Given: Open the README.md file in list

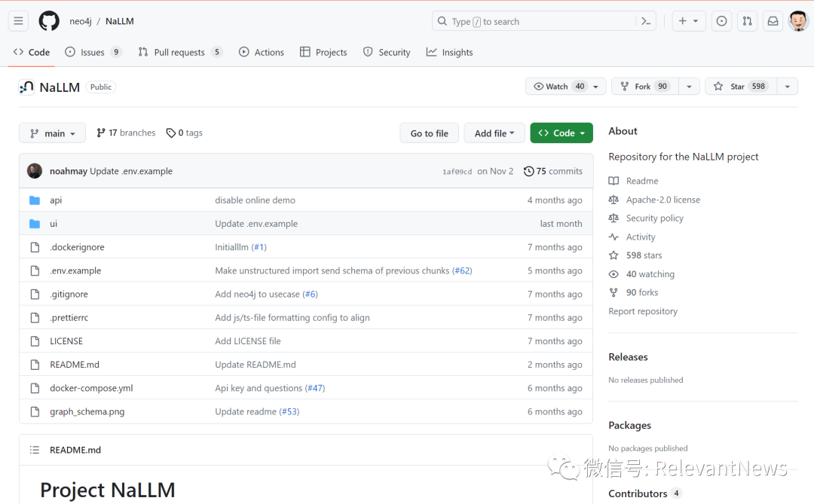Looking at the screenshot, I should 74,365.
